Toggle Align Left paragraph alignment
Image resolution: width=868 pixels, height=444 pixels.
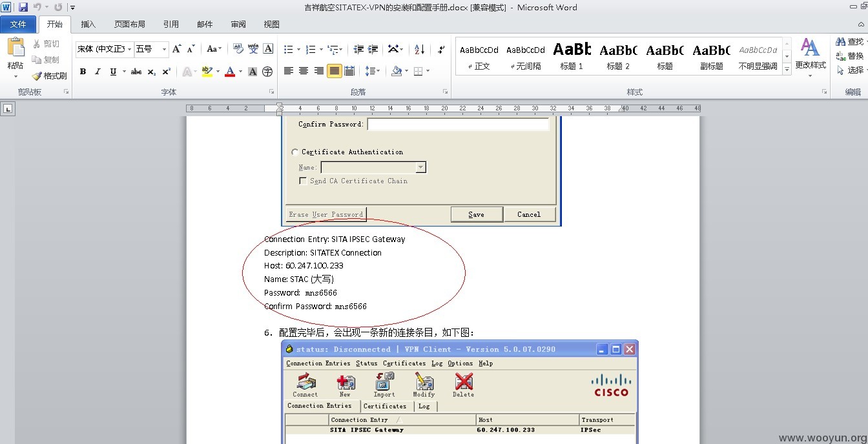point(289,71)
